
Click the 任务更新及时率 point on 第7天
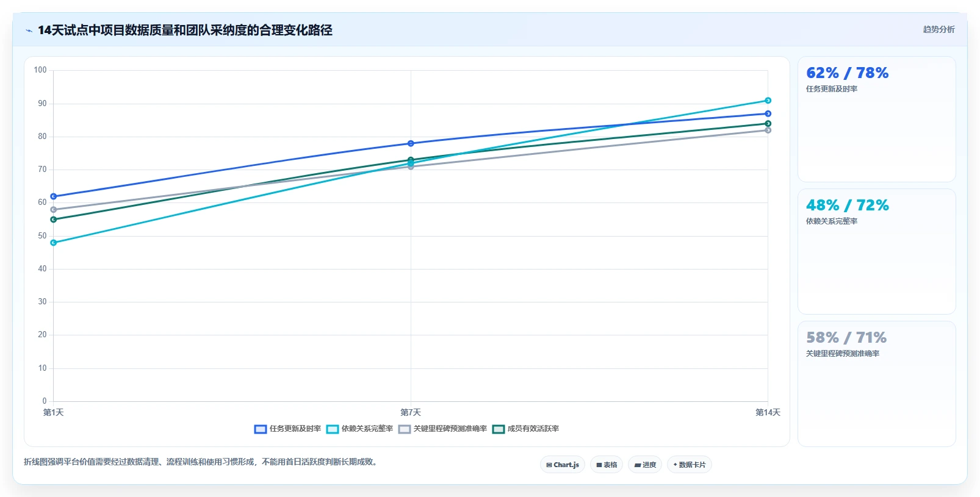click(411, 143)
